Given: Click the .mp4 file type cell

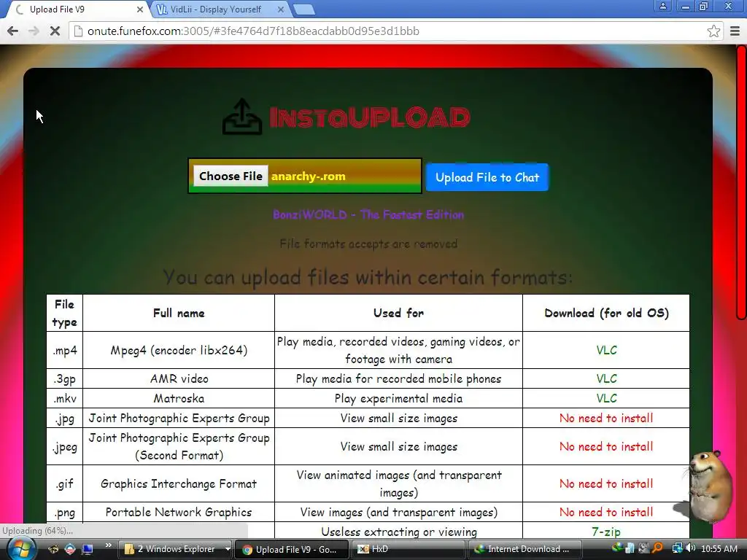Looking at the screenshot, I should pyautogui.click(x=65, y=350).
